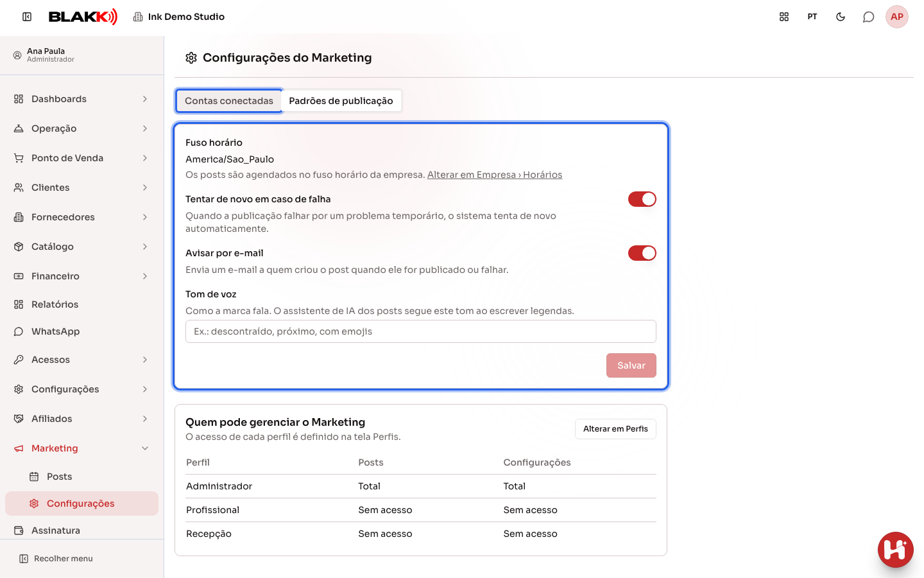
Task: Collapse sidebar using top-left panel icon
Action: (27, 17)
